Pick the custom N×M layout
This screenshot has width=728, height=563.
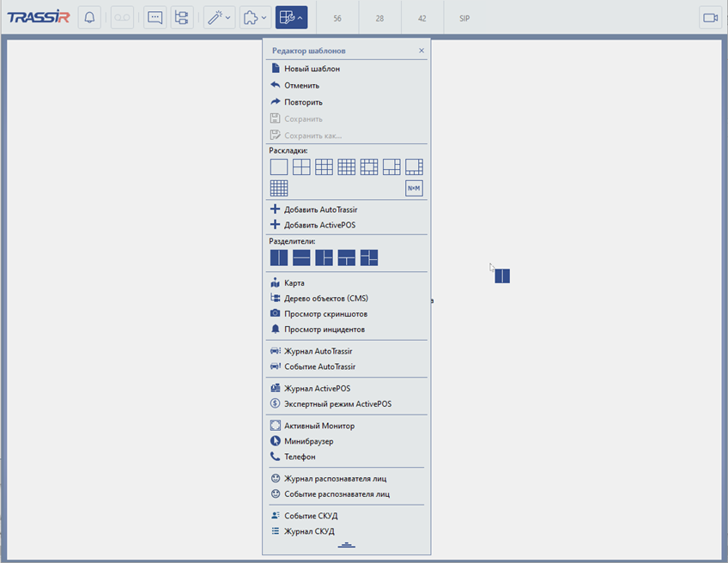coord(414,188)
